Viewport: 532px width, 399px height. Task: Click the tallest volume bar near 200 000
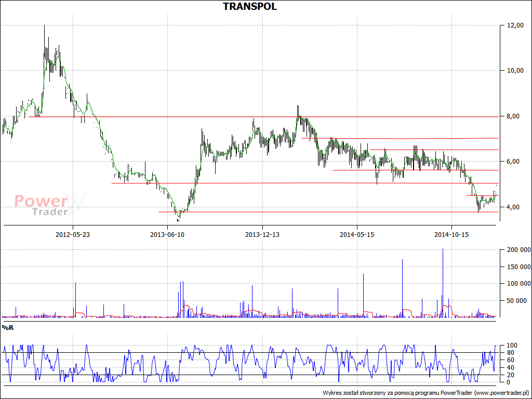(x=443, y=283)
